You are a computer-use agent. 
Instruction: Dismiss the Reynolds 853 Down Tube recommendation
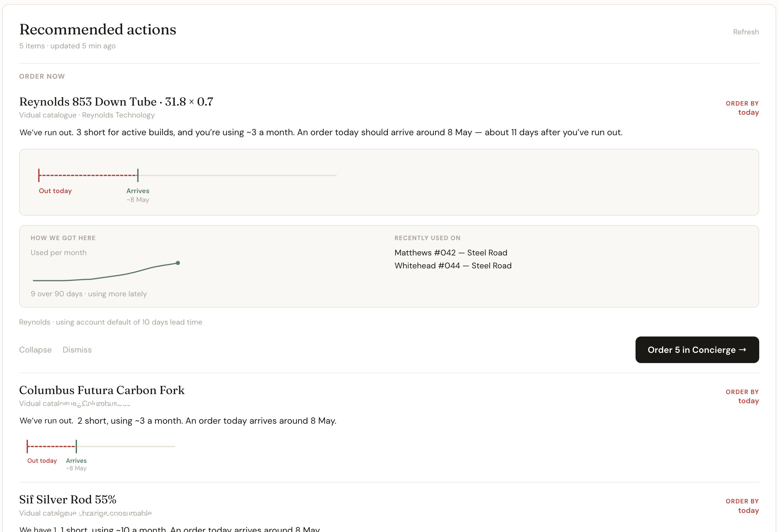tap(77, 350)
